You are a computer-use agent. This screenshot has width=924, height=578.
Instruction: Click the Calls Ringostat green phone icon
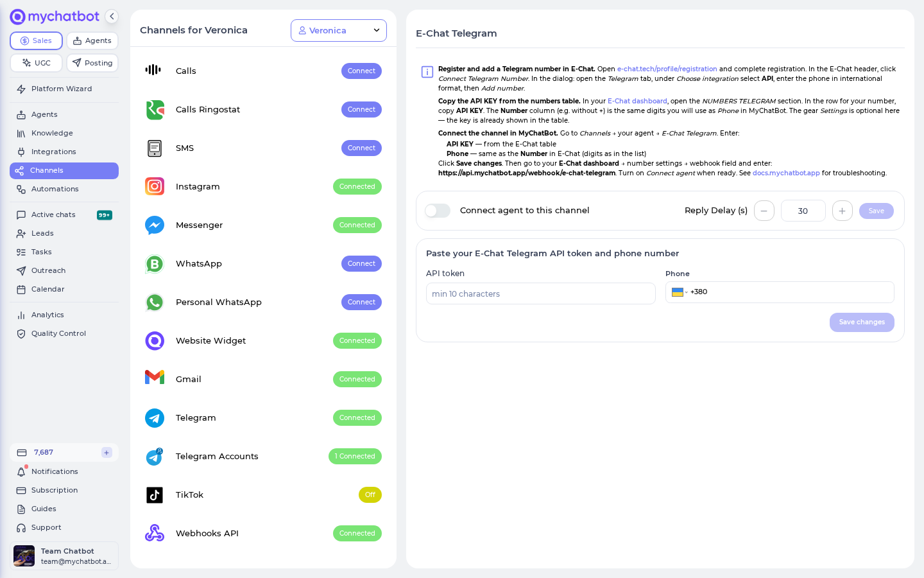pos(155,110)
